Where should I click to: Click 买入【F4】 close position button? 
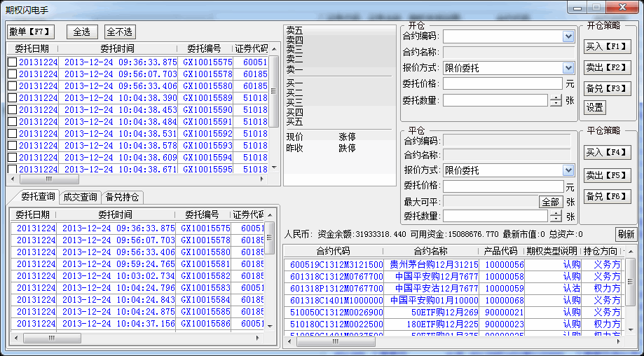pyautogui.click(x=608, y=152)
